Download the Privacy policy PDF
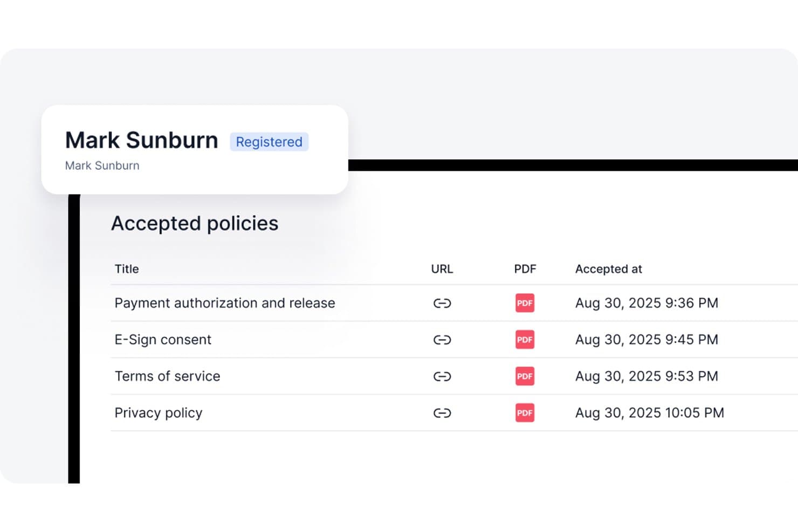798x532 pixels. (525, 413)
